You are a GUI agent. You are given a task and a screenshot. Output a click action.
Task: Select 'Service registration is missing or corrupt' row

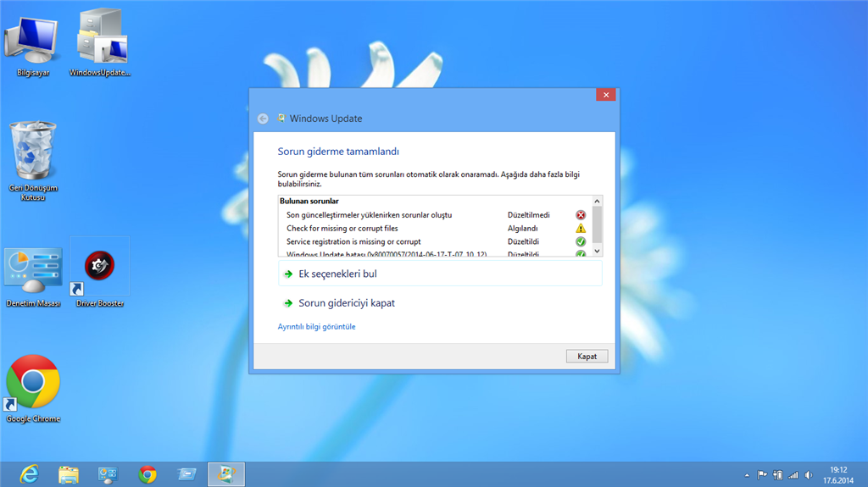click(435, 241)
